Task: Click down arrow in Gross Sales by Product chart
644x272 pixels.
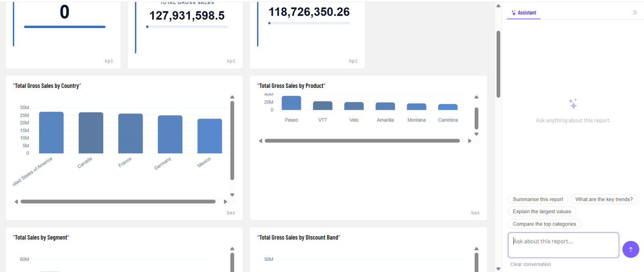Action: [x=477, y=134]
